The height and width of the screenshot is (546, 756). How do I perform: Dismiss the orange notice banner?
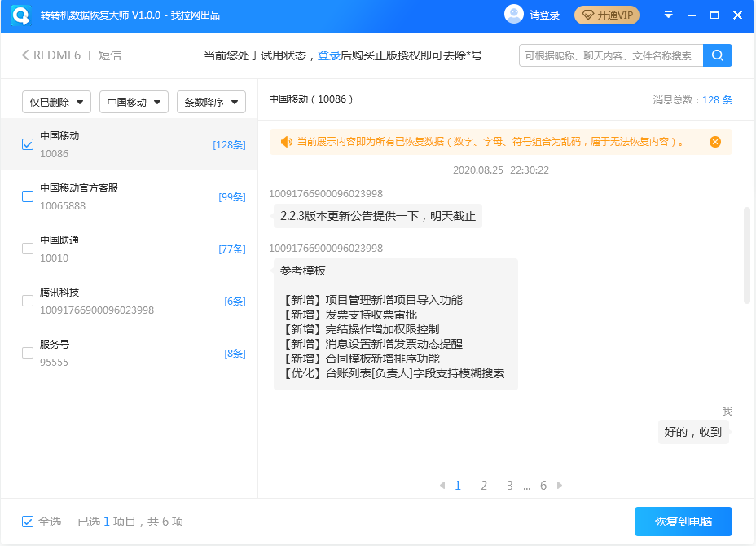click(715, 142)
